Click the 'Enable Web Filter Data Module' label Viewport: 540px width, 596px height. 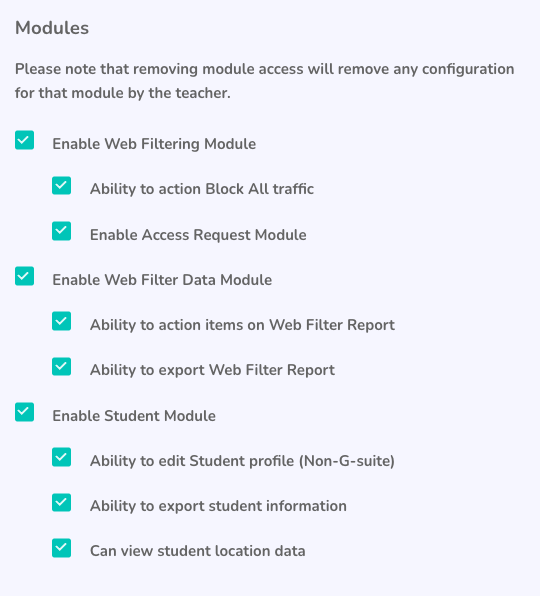coord(162,280)
